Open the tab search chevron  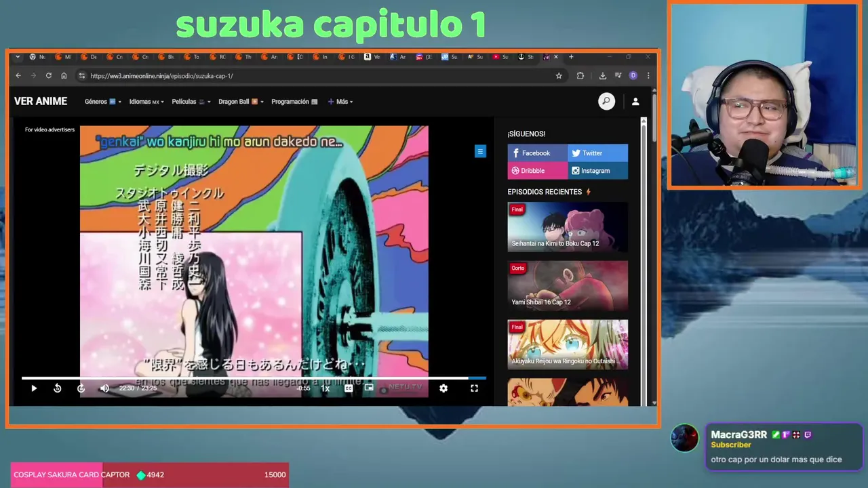(18, 57)
